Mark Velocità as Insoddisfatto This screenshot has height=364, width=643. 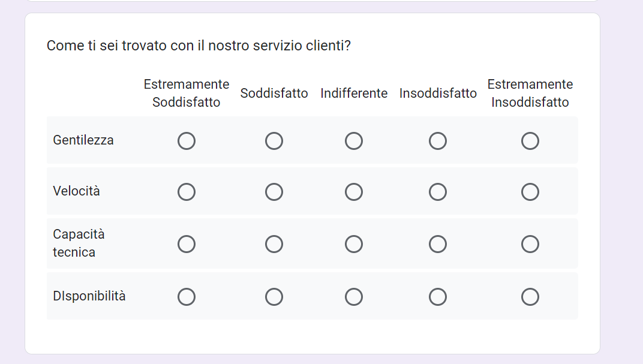click(438, 192)
